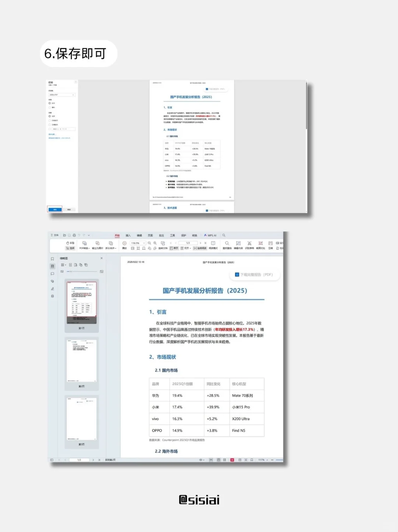Viewport: 398px width, 532px height.
Task: Click the blue Save button in print dialog
Action: click(x=55, y=209)
